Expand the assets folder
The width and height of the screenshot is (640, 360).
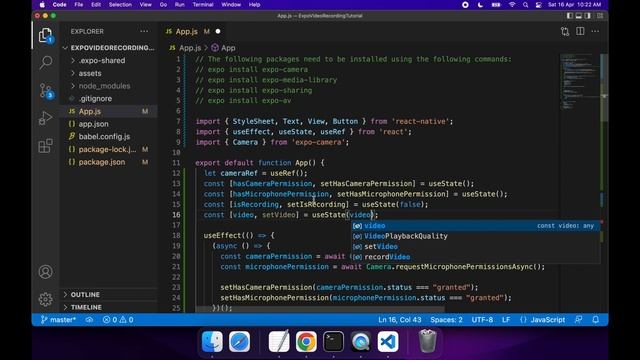click(x=109, y=73)
